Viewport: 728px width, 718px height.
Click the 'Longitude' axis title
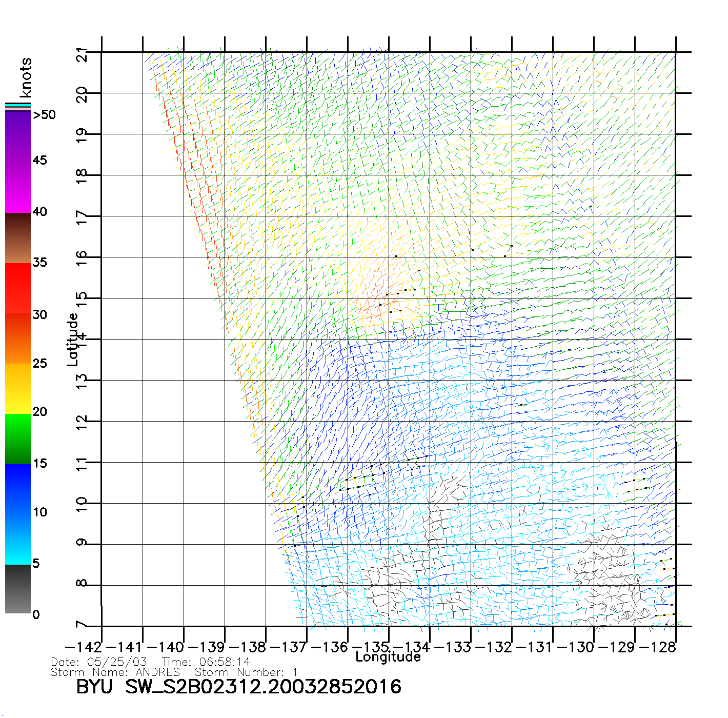[x=388, y=657]
